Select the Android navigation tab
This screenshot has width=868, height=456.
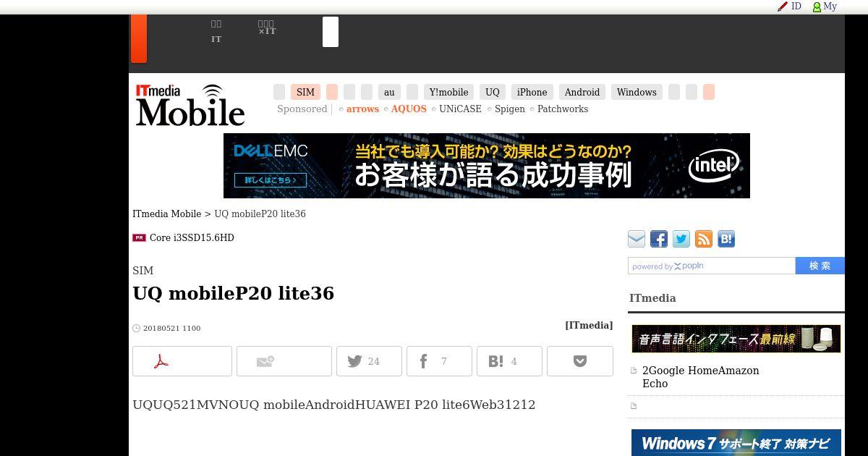tap(582, 92)
